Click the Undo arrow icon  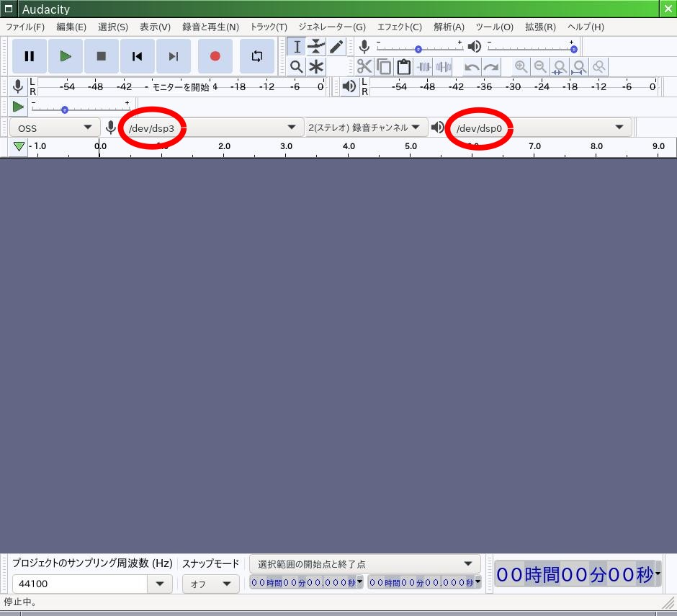click(472, 67)
